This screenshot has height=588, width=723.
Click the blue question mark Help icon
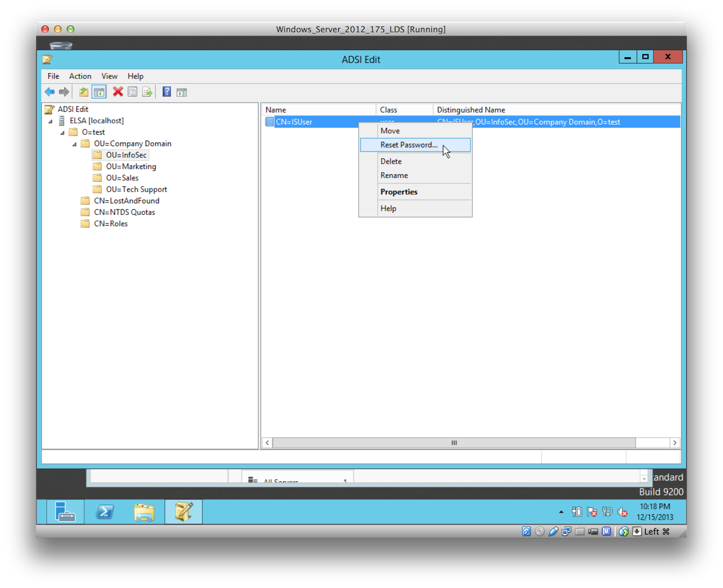click(167, 92)
